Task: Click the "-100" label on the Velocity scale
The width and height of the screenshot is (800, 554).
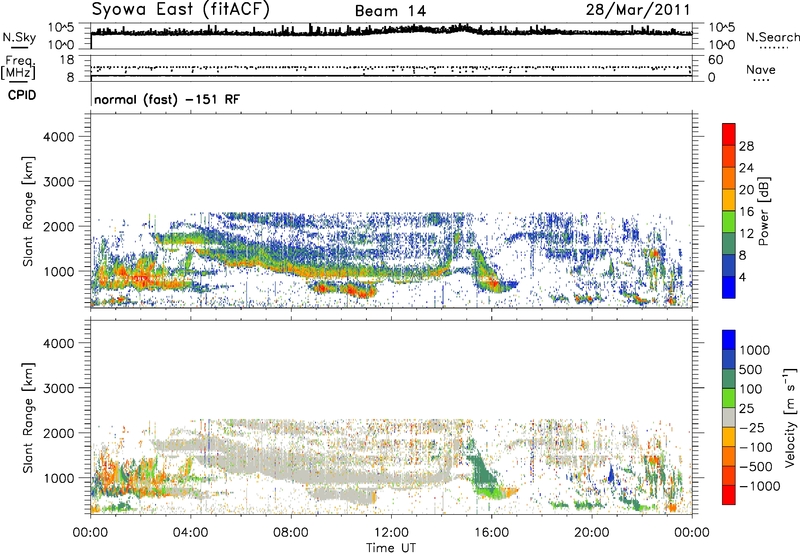Action: [756, 447]
